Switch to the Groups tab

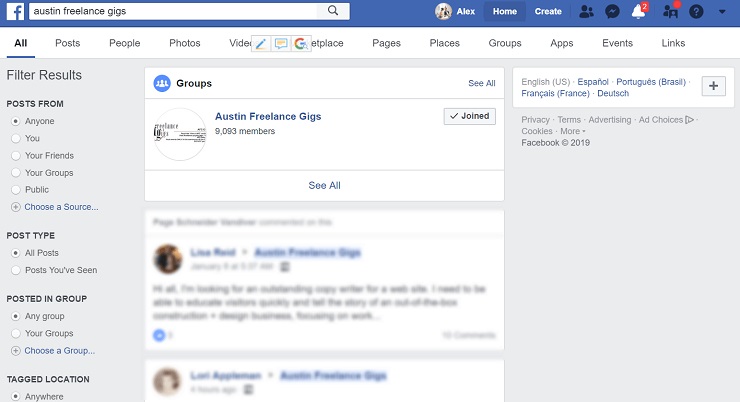pyautogui.click(x=505, y=43)
